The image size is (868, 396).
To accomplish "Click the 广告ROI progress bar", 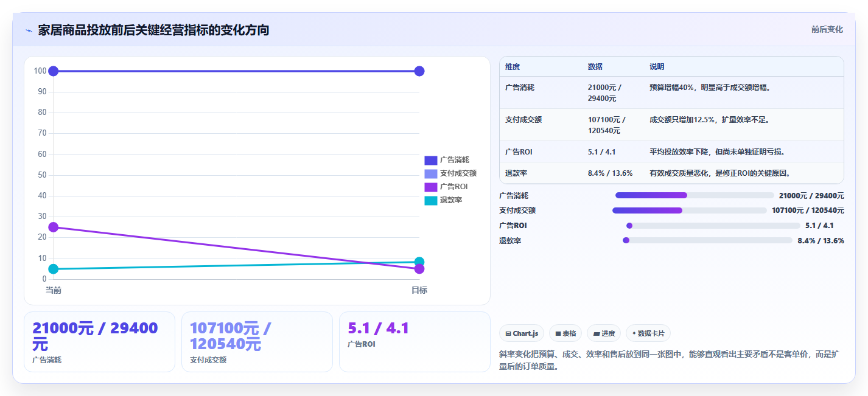I will point(713,226).
